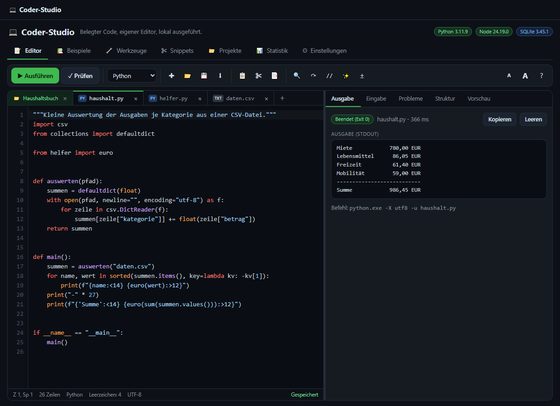560x406 pixels.
Task: Click the 26 Zeilen status entry
Action: (49, 395)
